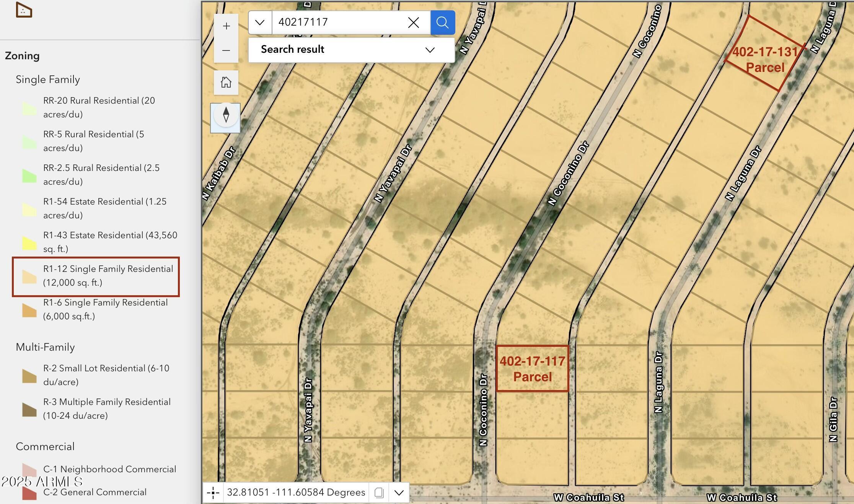The height and width of the screenshot is (504, 854).
Task: Expand the Search result panel
Action: tap(429, 50)
